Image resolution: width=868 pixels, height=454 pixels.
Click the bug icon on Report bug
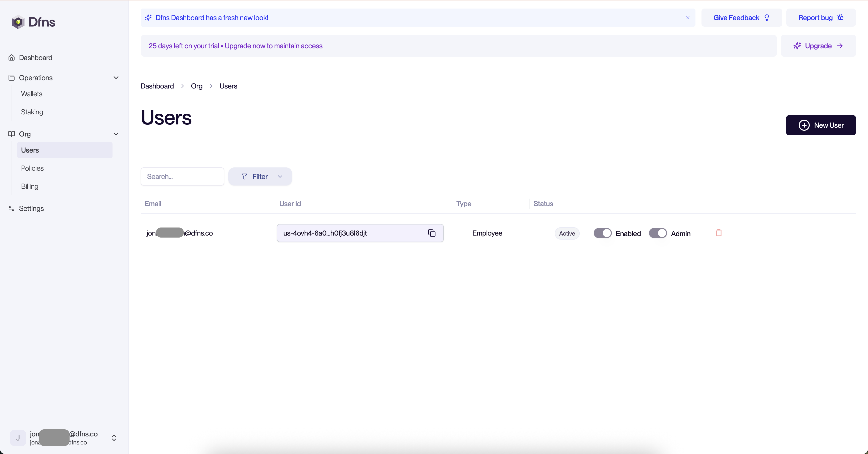840,18
